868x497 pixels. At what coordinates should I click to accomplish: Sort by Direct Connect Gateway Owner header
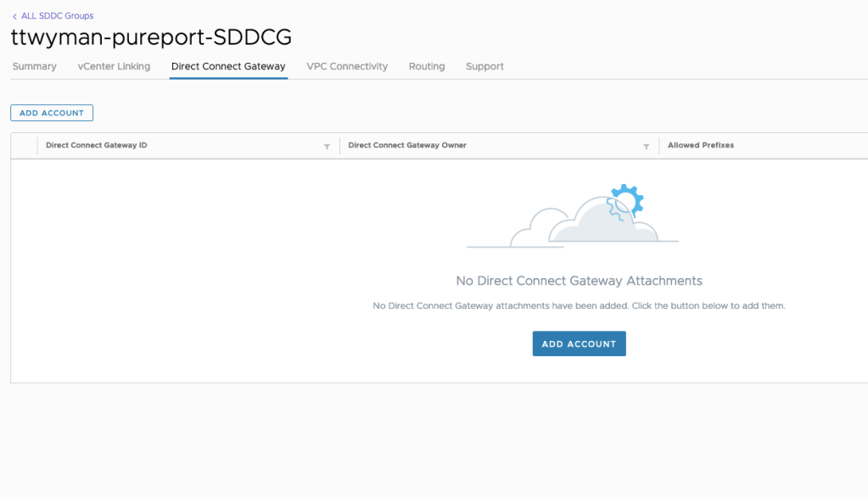pos(407,145)
